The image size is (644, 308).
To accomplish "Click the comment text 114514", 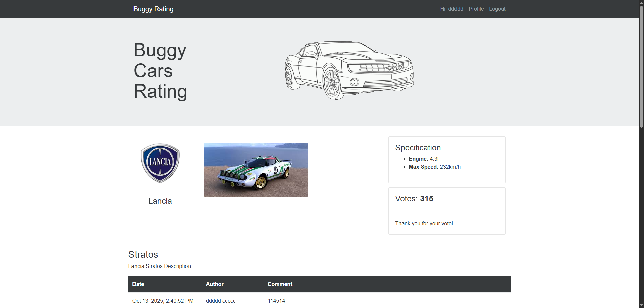I will (x=276, y=301).
